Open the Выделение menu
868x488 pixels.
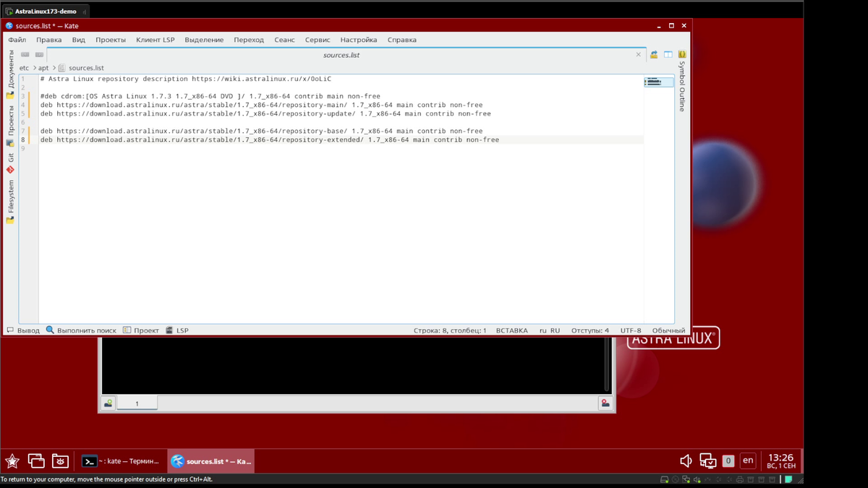click(x=204, y=40)
